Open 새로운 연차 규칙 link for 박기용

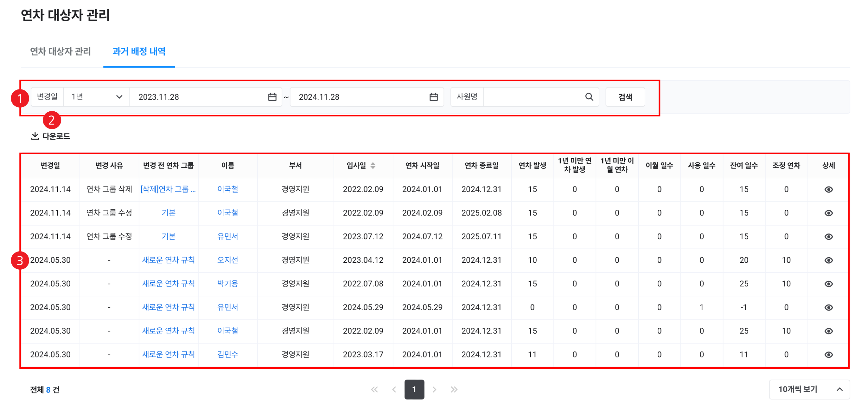coord(168,284)
